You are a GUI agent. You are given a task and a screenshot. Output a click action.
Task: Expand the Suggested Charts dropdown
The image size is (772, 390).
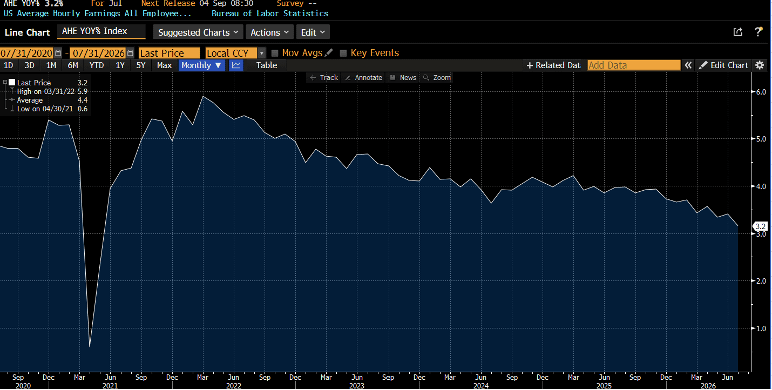pos(198,32)
